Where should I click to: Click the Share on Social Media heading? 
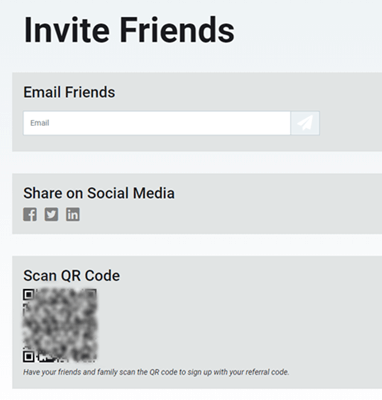tap(99, 193)
